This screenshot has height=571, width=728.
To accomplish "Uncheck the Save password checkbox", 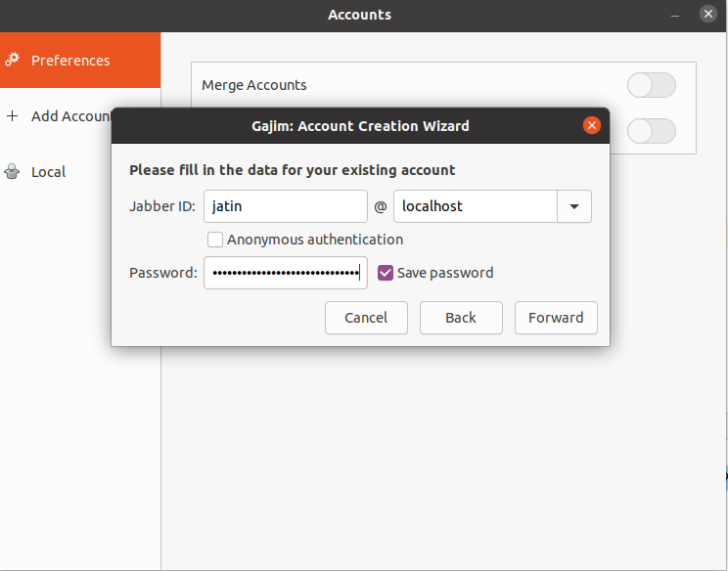I will pos(386,273).
